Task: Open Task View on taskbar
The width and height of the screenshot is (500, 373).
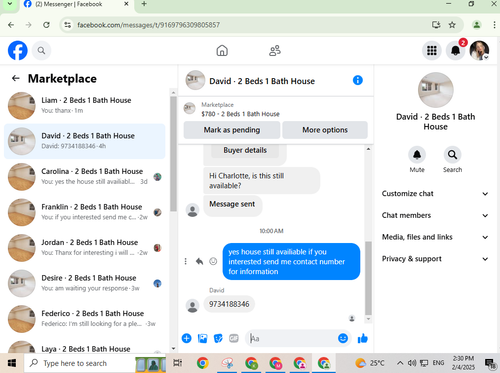Action: (x=177, y=363)
